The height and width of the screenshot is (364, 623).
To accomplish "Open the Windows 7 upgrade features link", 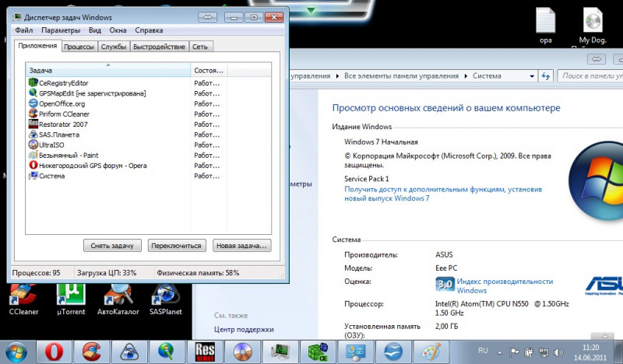I will (443, 194).
